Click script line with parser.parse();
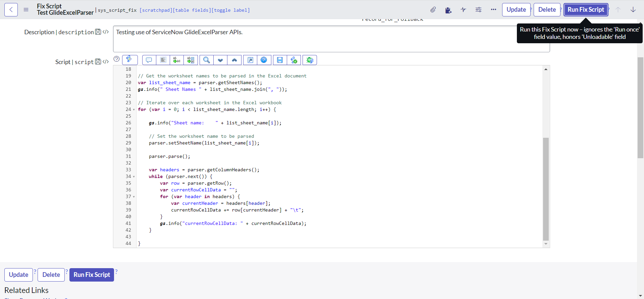 tap(169, 157)
